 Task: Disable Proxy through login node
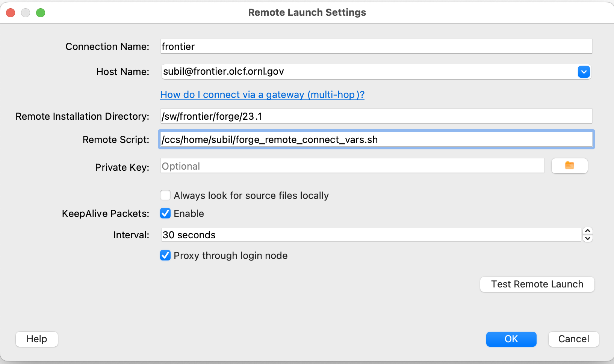pyautogui.click(x=165, y=256)
